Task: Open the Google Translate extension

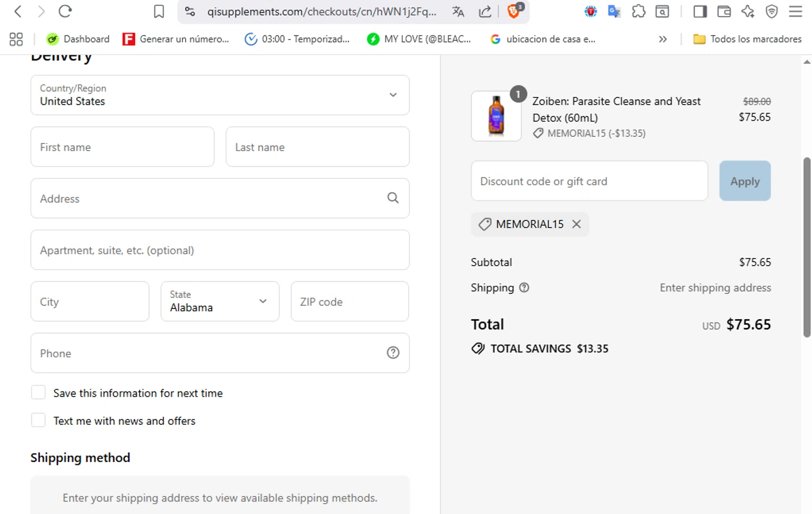Action: coord(614,11)
